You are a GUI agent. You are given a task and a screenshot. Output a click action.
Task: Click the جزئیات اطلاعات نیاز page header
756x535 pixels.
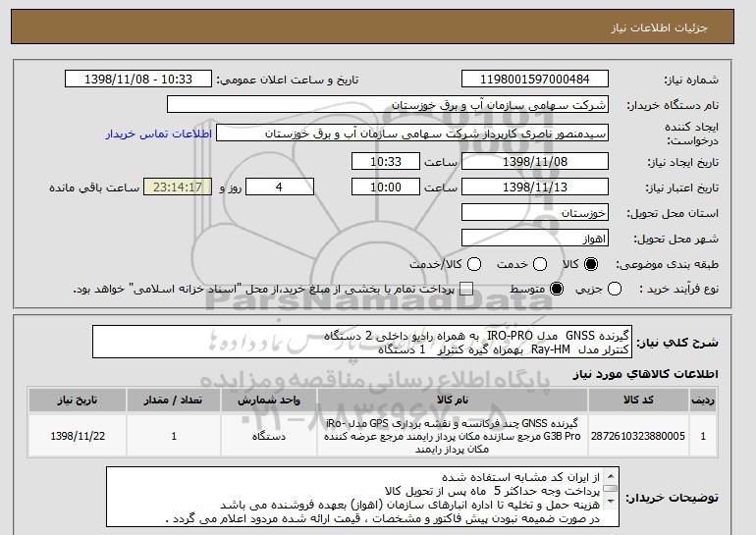[372, 27]
